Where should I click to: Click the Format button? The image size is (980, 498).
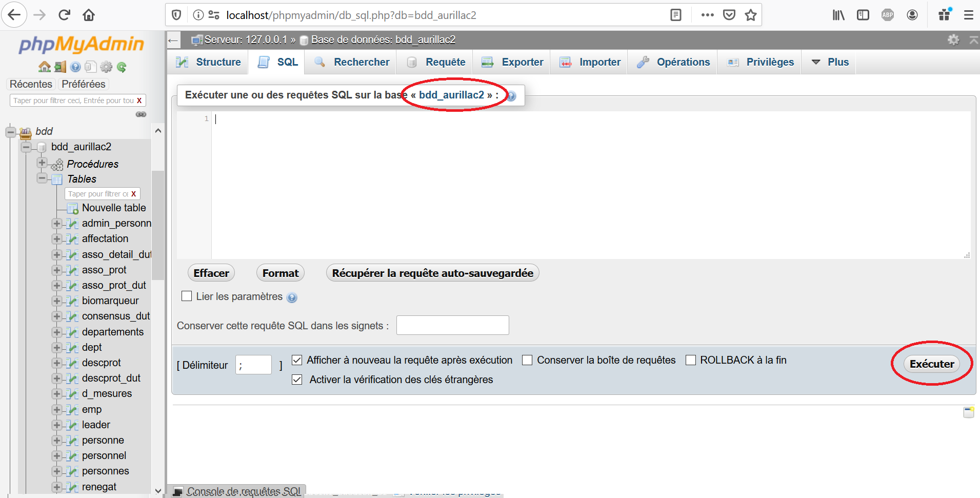click(x=280, y=273)
